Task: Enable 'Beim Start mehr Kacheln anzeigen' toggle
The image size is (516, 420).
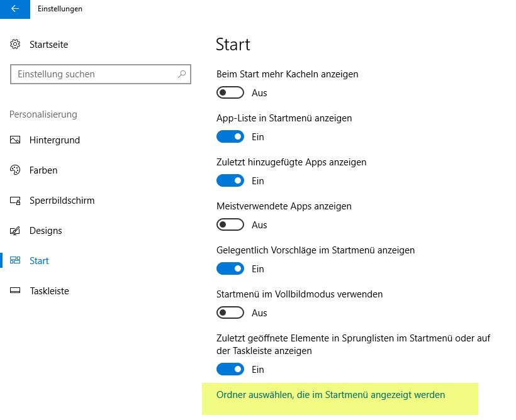Action: [x=230, y=93]
